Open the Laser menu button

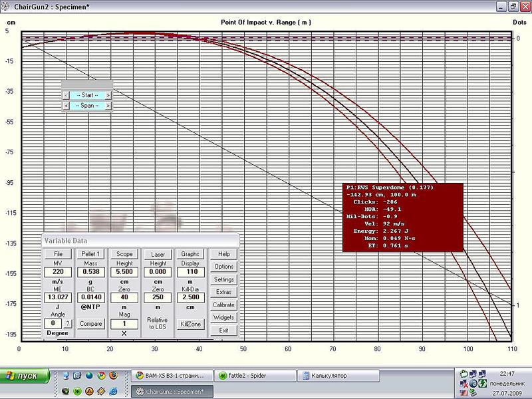158,254
